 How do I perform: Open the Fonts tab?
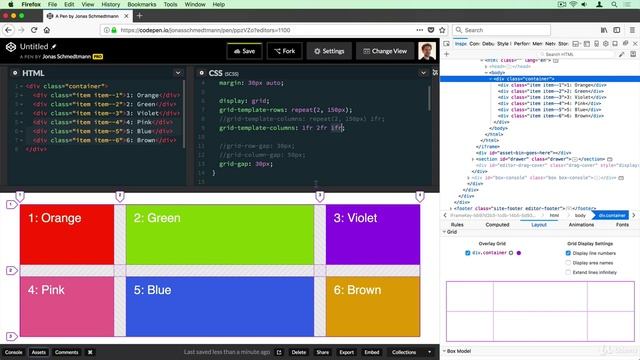622,225
